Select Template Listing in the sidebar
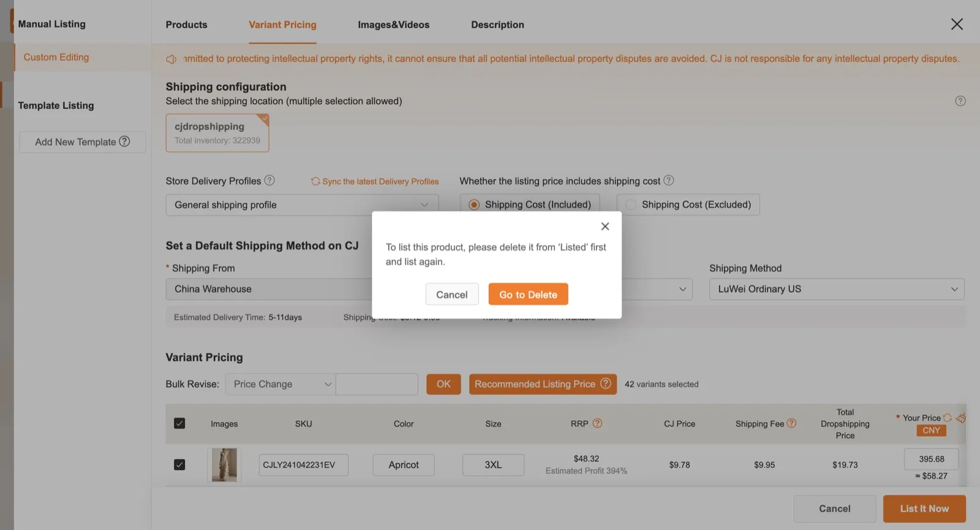The width and height of the screenshot is (980, 530). click(x=56, y=105)
